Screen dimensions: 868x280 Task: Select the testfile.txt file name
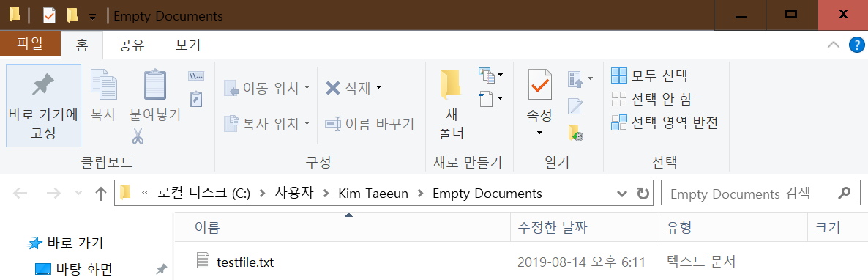pyautogui.click(x=245, y=262)
